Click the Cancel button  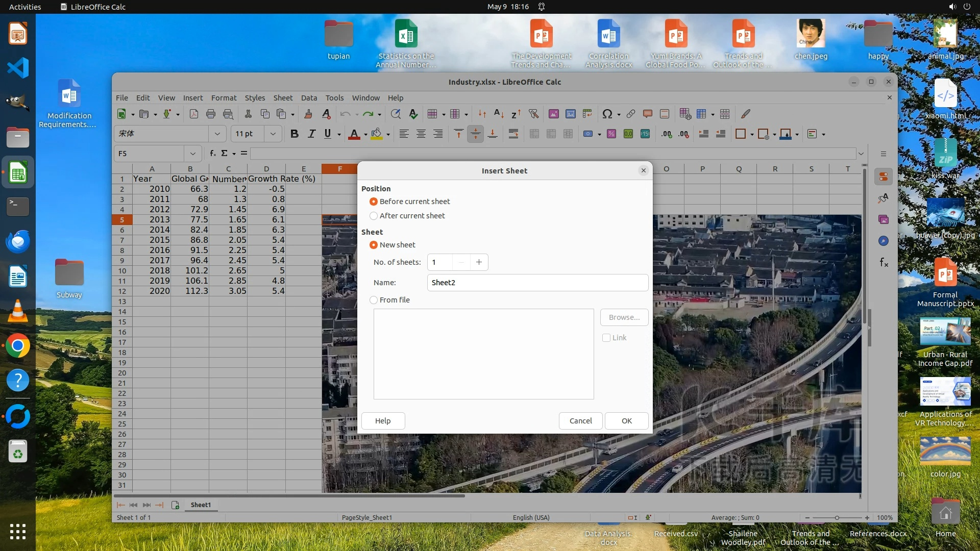tap(580, 421)
